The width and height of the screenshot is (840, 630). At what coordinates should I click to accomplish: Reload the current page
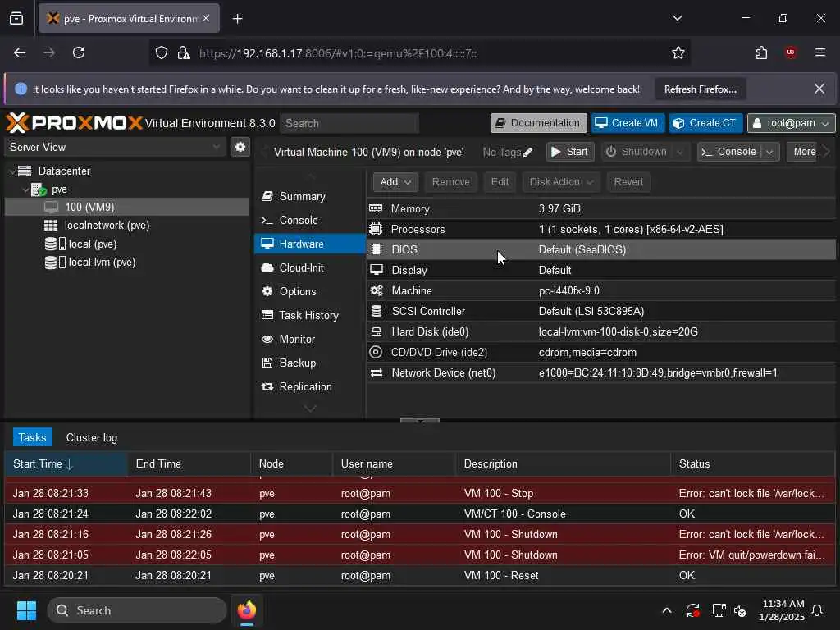[79, 52]
